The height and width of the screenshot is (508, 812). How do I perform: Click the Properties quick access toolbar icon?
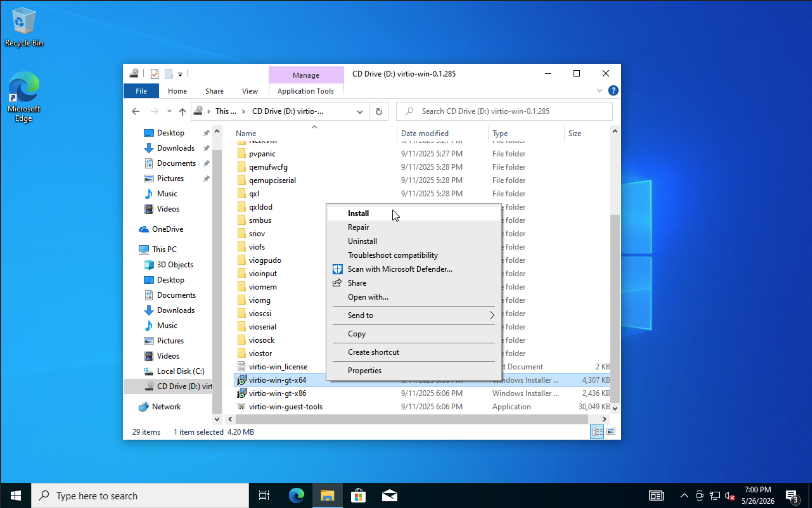click(x=155, y=74)
